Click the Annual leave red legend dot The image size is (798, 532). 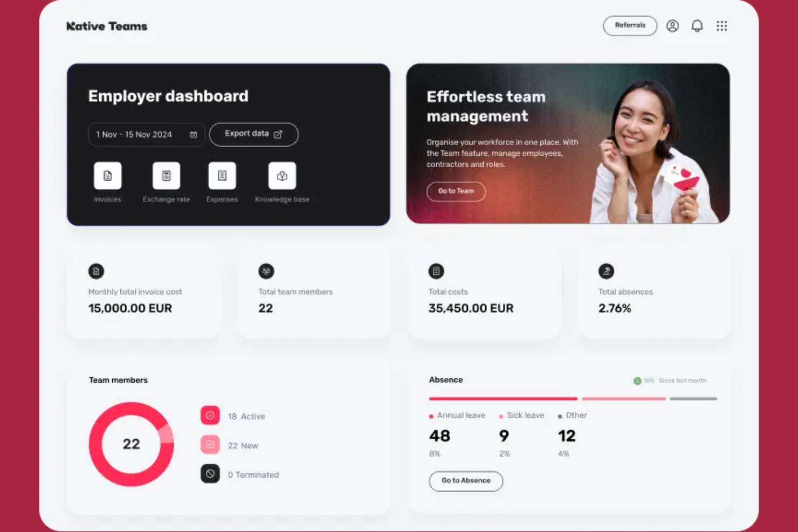(431, 416)
